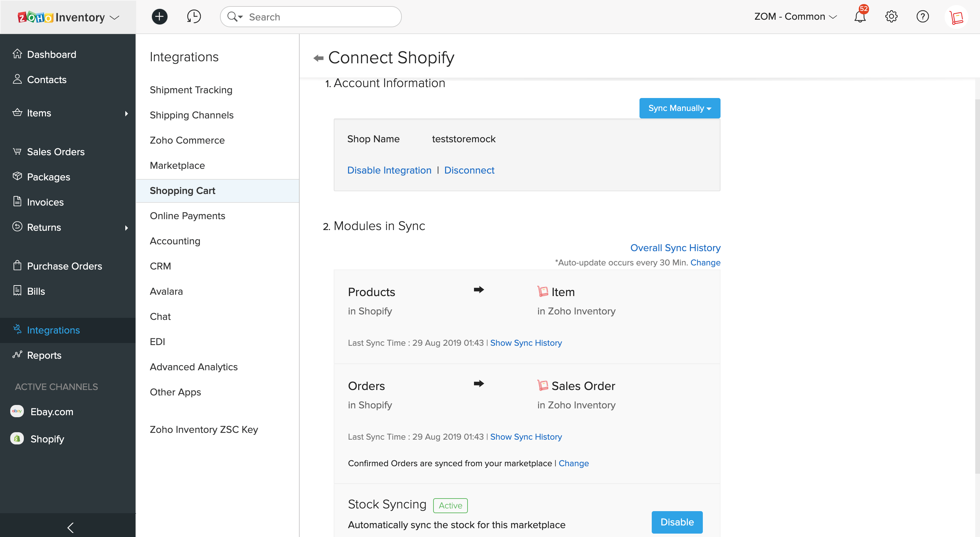Click 'ACTIVE CHANNELS' heading
980x537 pixels.
(x=56, y=386)
